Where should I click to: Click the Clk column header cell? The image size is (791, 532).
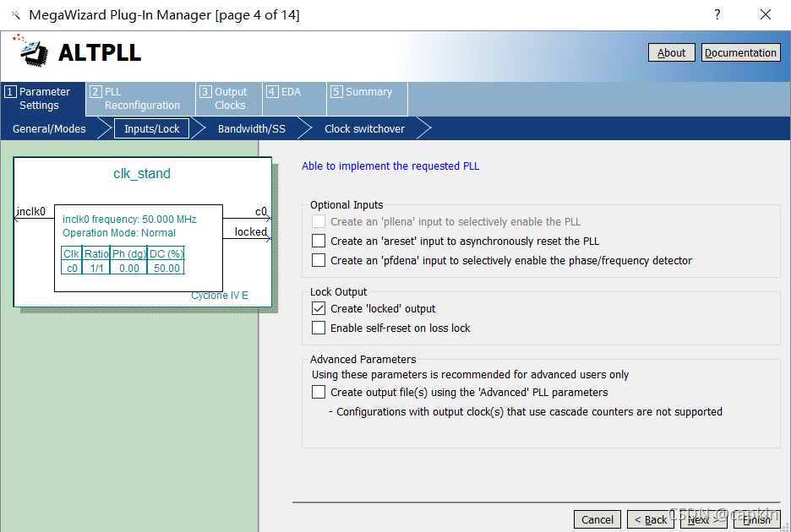(x=71, y=253)
